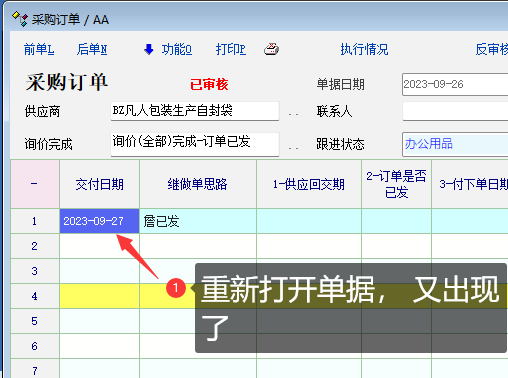Click the 交付日期 column header
Viewport: 508px width, 378px height.
[x=99, y=184]
